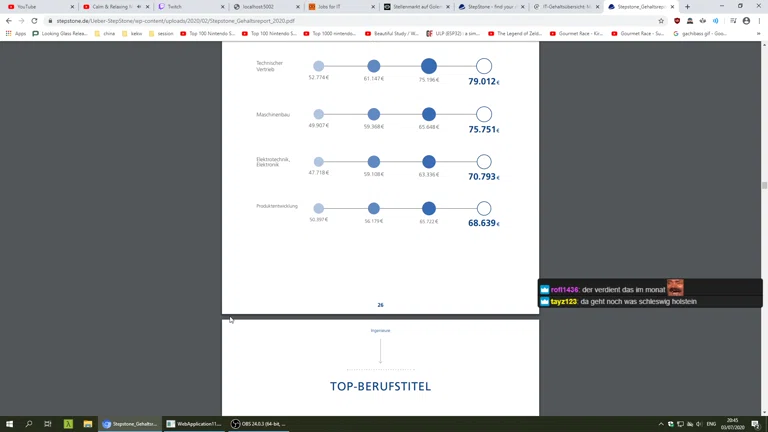Click the 79.012 € Technischer Vertrieb circle
Viewport: 768px width, 432px height.
[x=484, y=66]
